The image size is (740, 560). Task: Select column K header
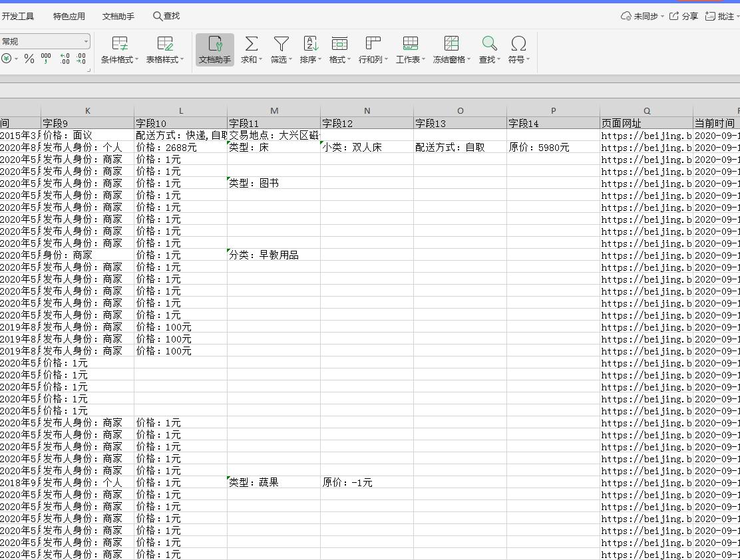[87, 111]
